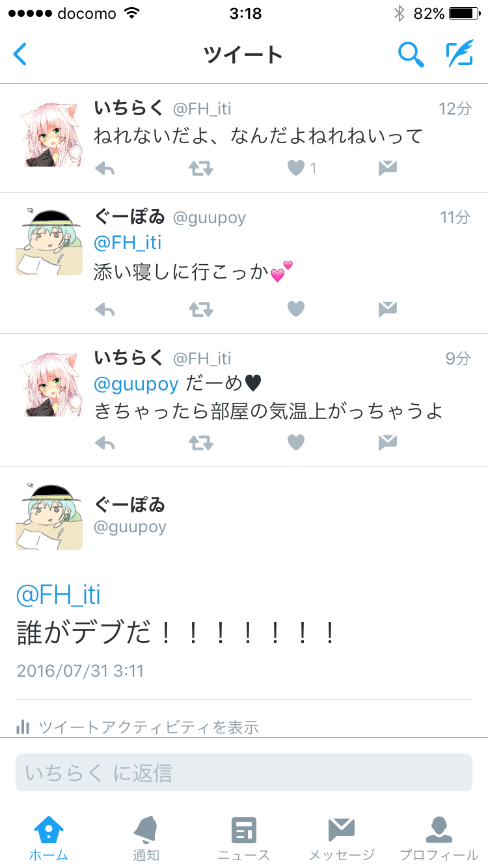
Task: Share the だーめ tweet via message icon
Action: (x=388, y=443)
